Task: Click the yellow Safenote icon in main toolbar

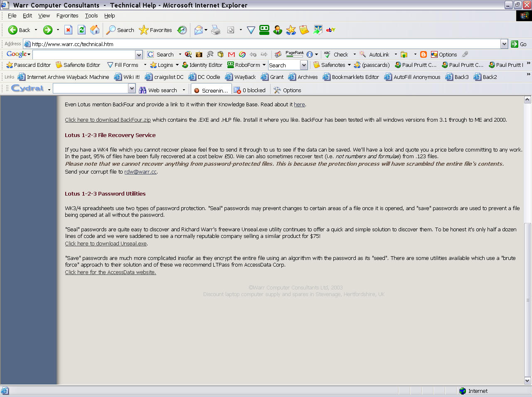Action: click(304, 30)
